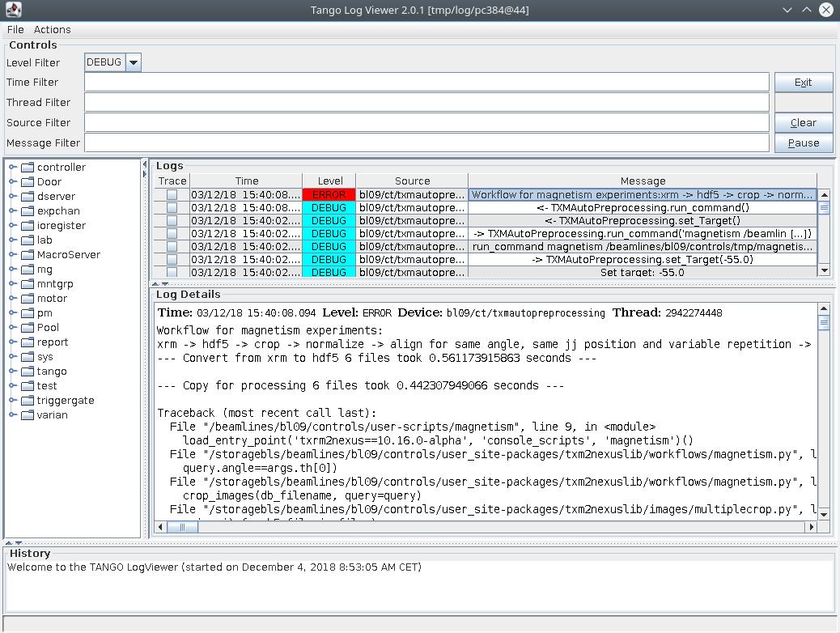Open the dserver folder icon
Viewport: 840px width, 633px height.
tap(27, 196)
